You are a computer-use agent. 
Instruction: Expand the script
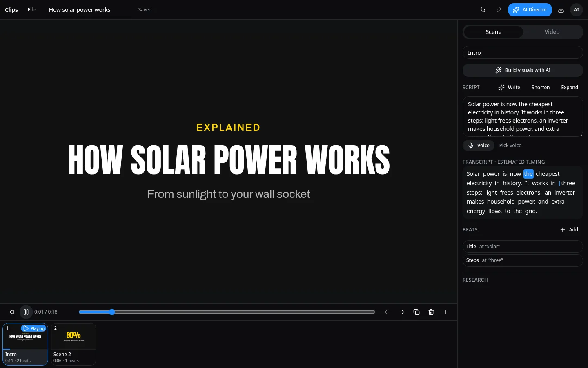(x=570, y=88)
